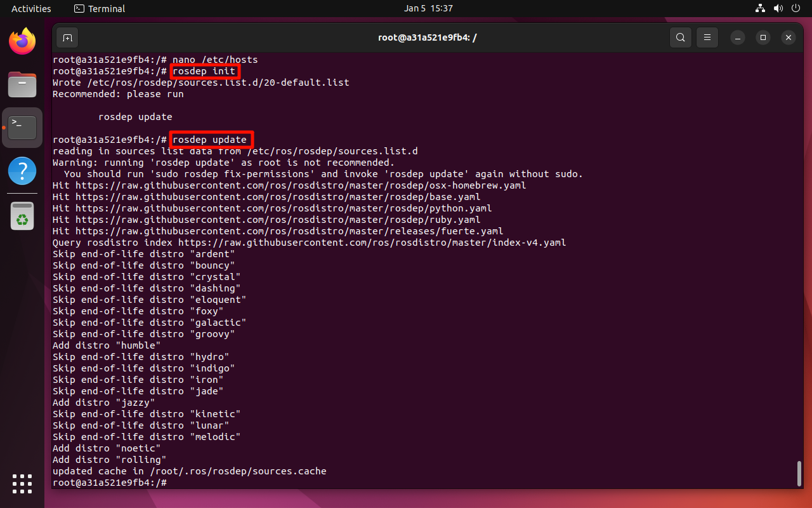Select the Terminal icon in the dock
The height and width of the screenshot is (508, 812).
(x=22, y=128)
